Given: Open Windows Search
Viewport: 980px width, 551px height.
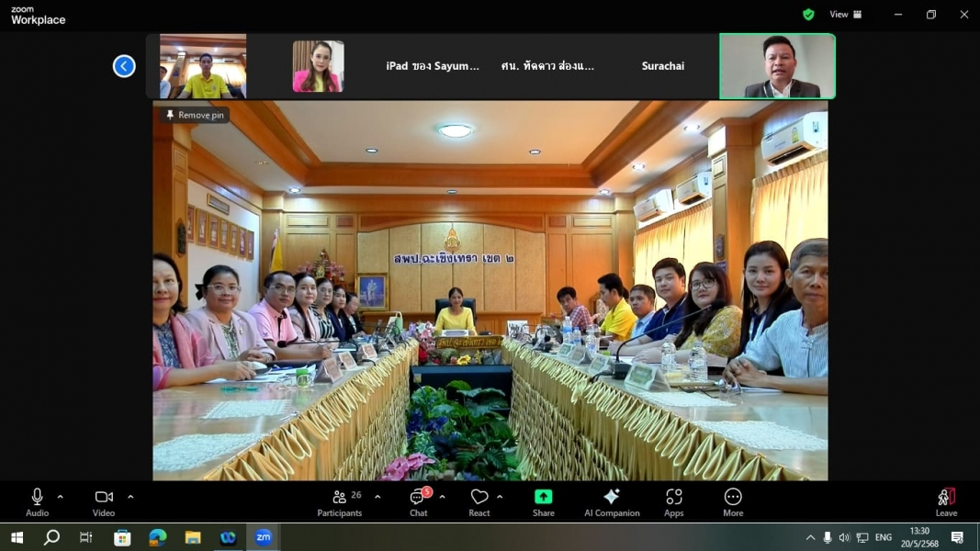Looking at the screenshot, I should pyautogui.click(x=51, y=537).
